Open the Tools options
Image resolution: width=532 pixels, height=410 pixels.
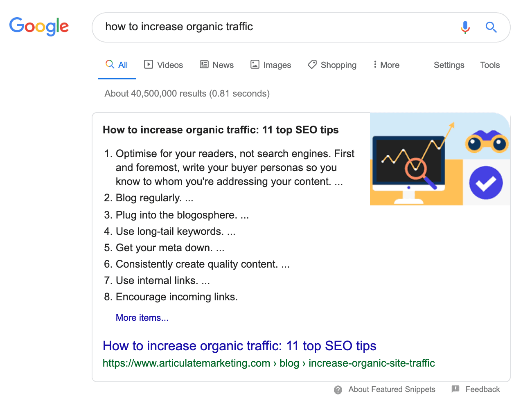pyautogui.click(x=490, y=65)
